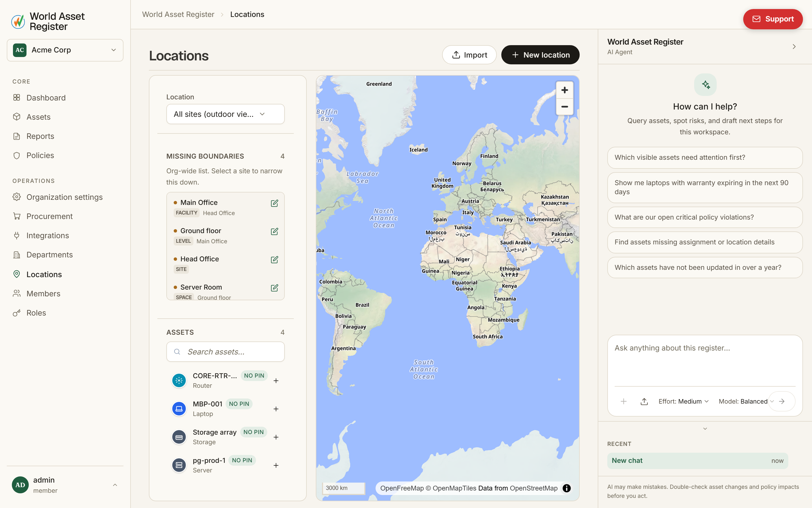Toggle the map attribution info icon

[x=566, y=488]
